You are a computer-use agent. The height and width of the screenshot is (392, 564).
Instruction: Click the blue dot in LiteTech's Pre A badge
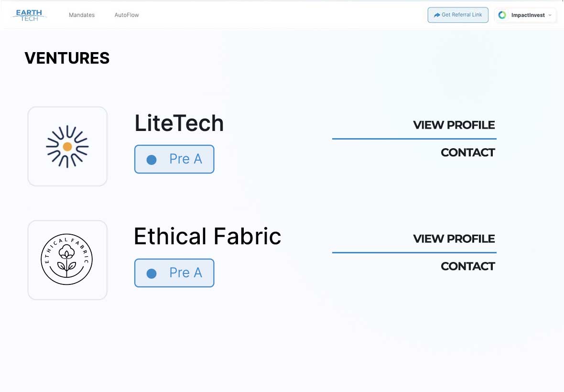(152, 160)
